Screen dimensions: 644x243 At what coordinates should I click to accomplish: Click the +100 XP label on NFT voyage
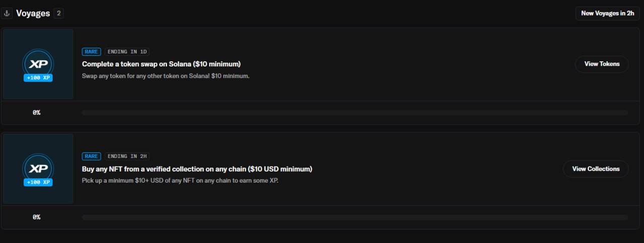point(38,182)
